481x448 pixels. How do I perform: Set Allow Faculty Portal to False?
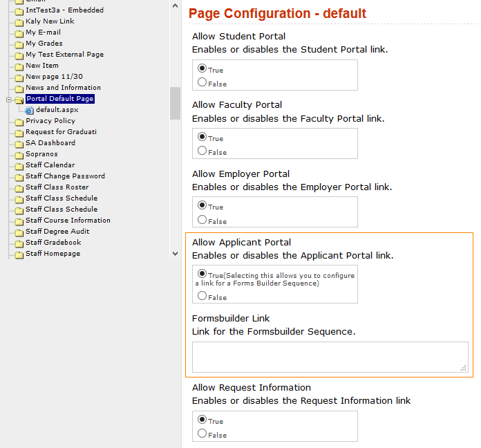pyautogui.click(x=202, y=151)
